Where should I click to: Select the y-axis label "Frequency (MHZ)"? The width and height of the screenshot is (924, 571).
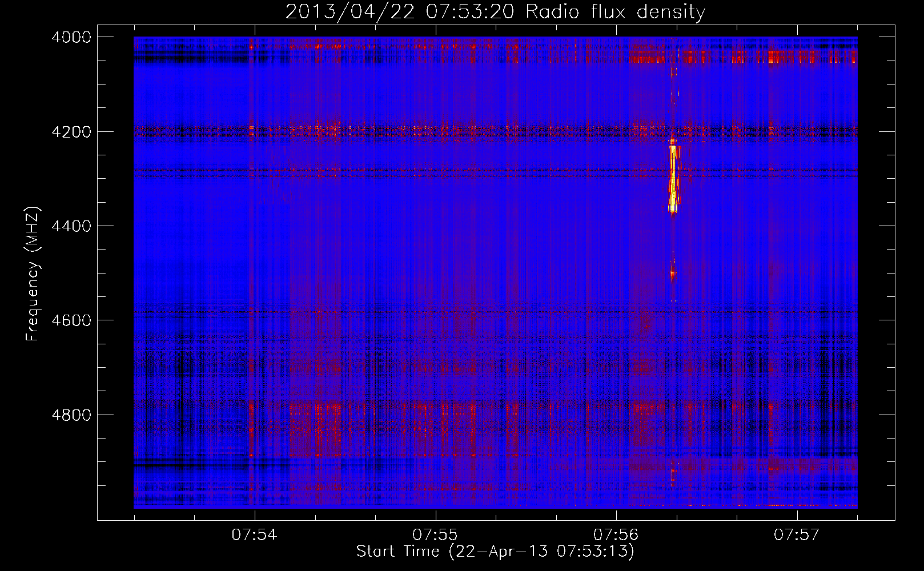click(33, 274)
